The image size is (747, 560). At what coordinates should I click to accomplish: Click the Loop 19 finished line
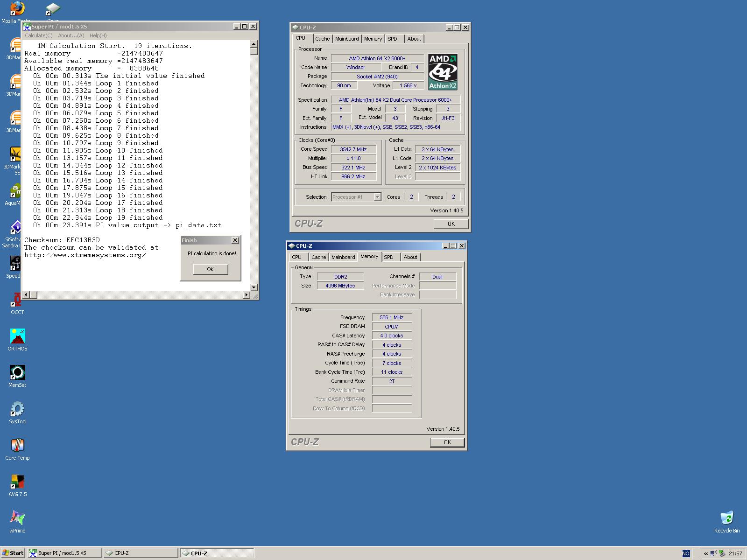pos(98,217)
